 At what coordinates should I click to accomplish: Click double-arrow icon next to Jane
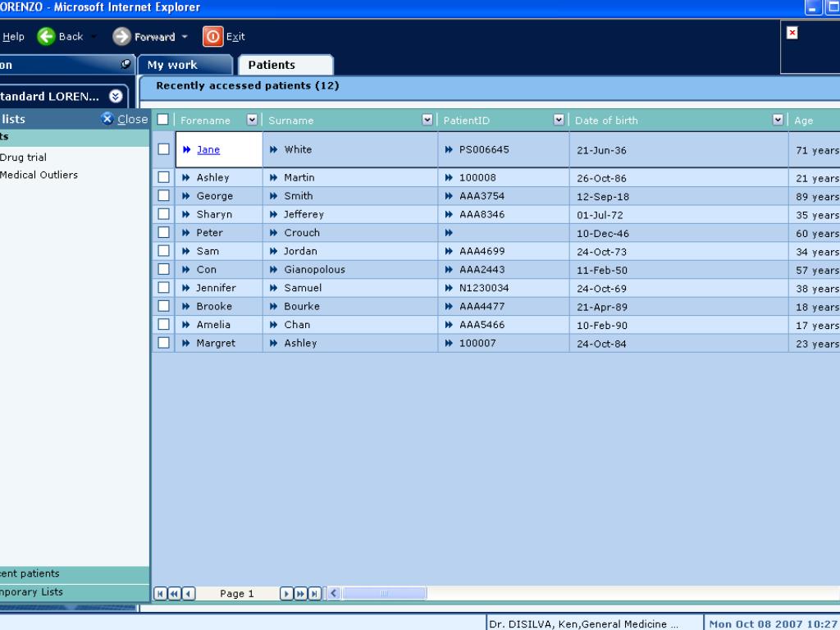(x=186, y=149)
